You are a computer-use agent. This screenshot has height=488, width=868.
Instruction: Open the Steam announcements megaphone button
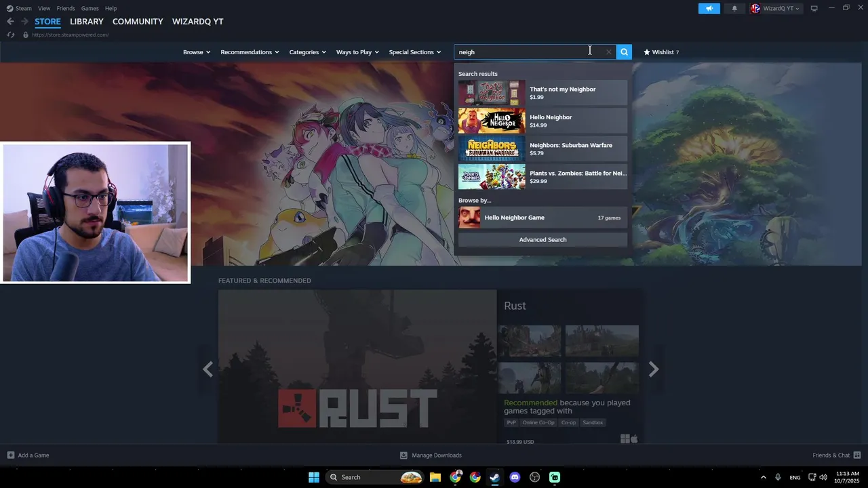click(709, 8)
